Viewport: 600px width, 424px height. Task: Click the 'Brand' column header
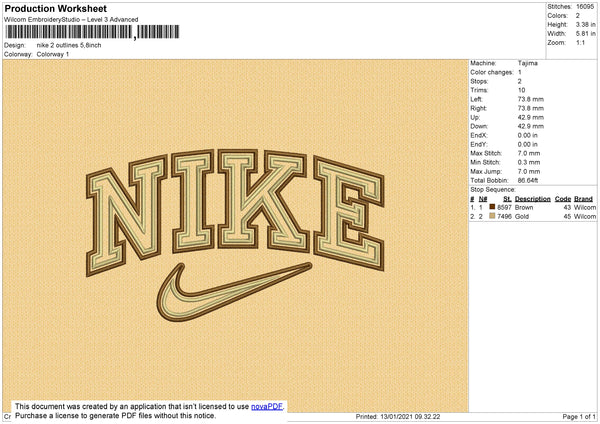pos(583,199)
